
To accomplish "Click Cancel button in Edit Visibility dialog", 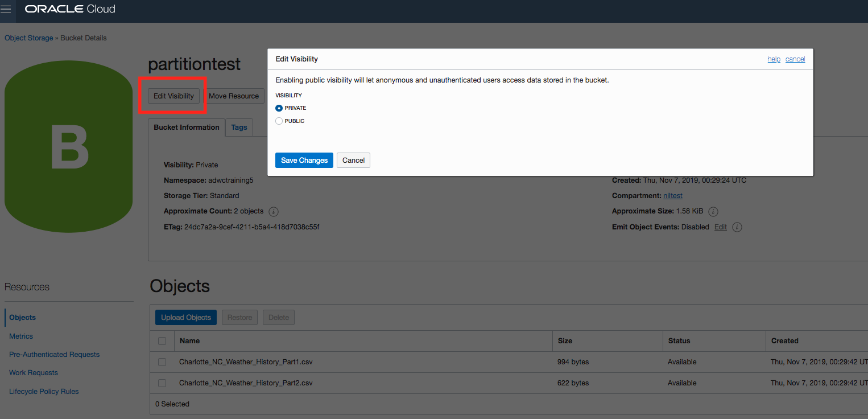I will pos(353,161).
